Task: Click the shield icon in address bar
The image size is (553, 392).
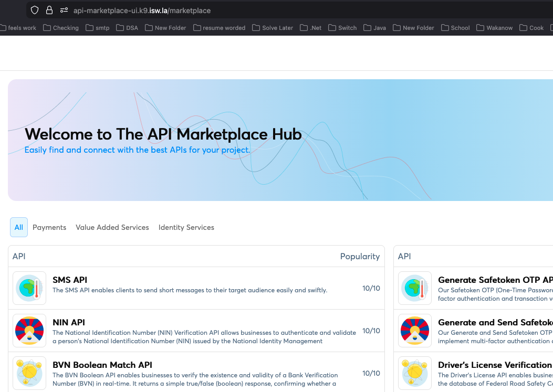Action: (35, 10)
